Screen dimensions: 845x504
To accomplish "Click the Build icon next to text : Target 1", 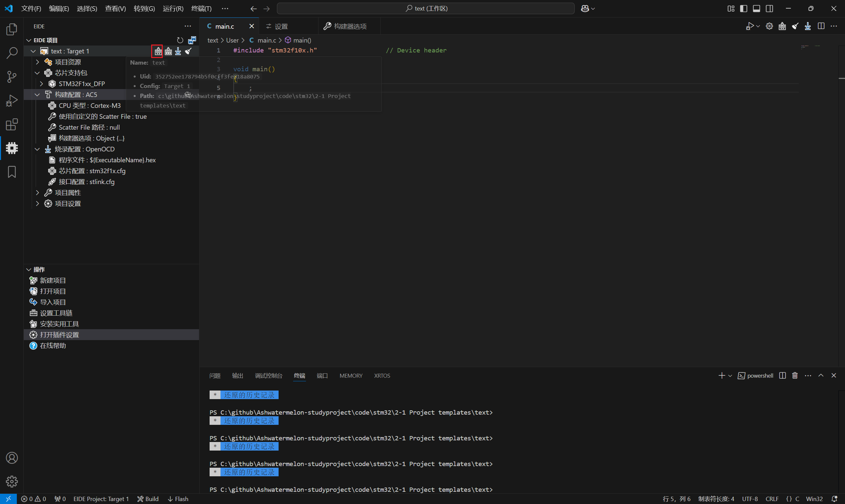I will (158, 51).
